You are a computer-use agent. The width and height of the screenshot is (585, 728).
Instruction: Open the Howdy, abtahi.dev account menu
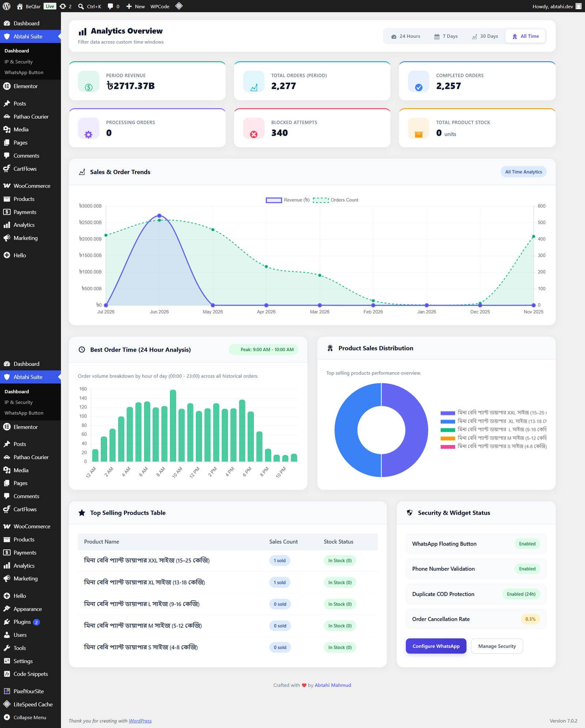point(556,6)
